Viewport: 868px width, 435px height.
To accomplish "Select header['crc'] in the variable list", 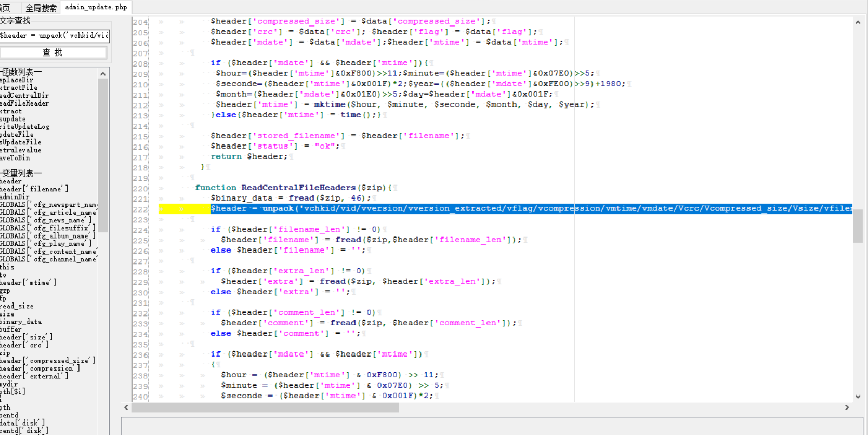I will (24, 345).
